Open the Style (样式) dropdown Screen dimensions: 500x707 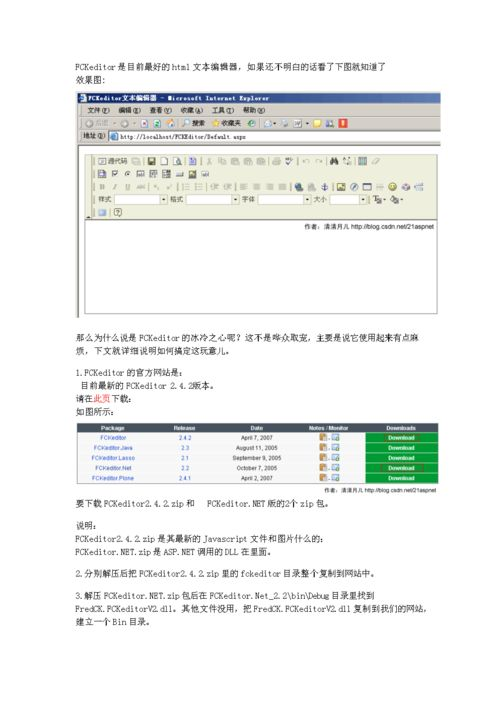click(141, 199)
